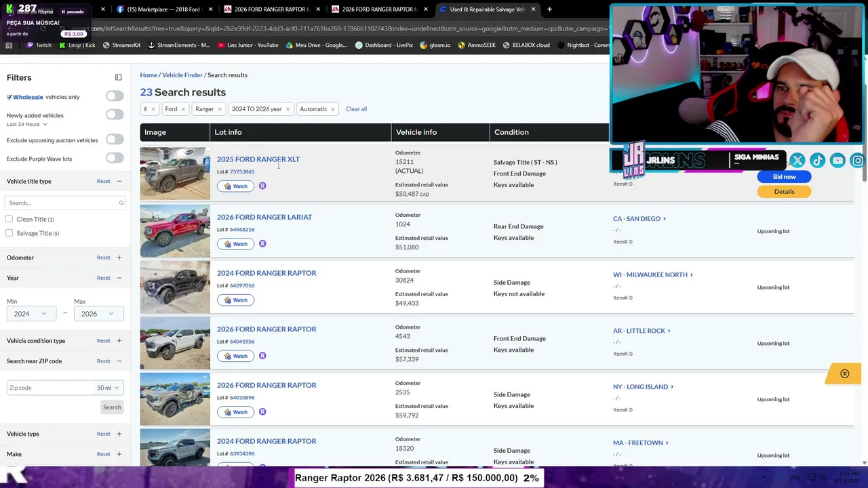Enable Exclude upcoming auction vehicles switch

click(115, 140)
